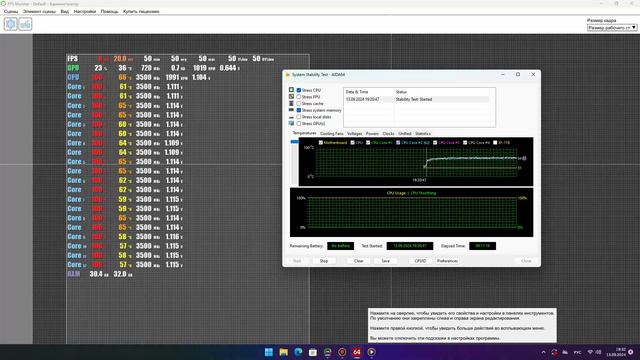Click the monitor icon beside Stress GPU(s)

point(291,123)
